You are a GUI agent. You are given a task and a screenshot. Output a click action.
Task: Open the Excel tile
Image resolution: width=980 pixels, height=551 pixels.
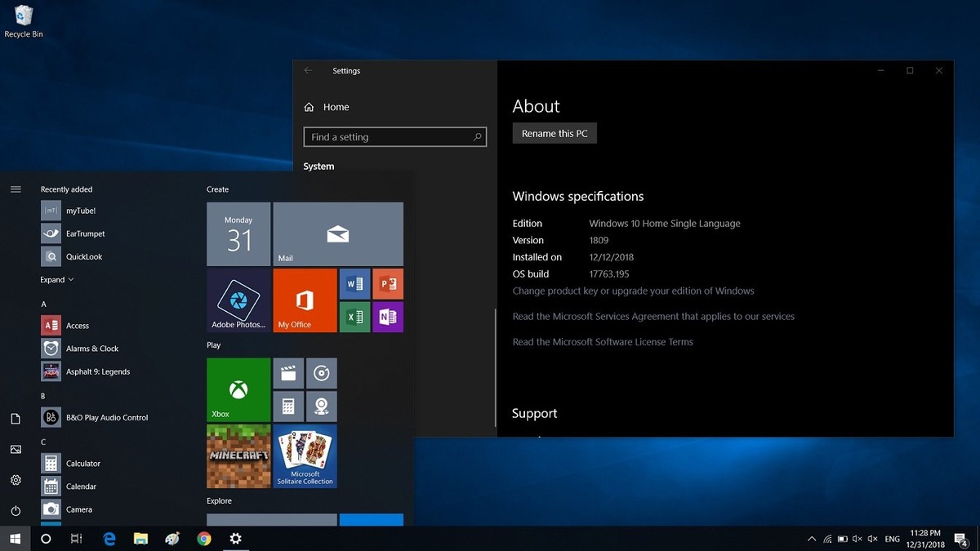click(354, 317)
